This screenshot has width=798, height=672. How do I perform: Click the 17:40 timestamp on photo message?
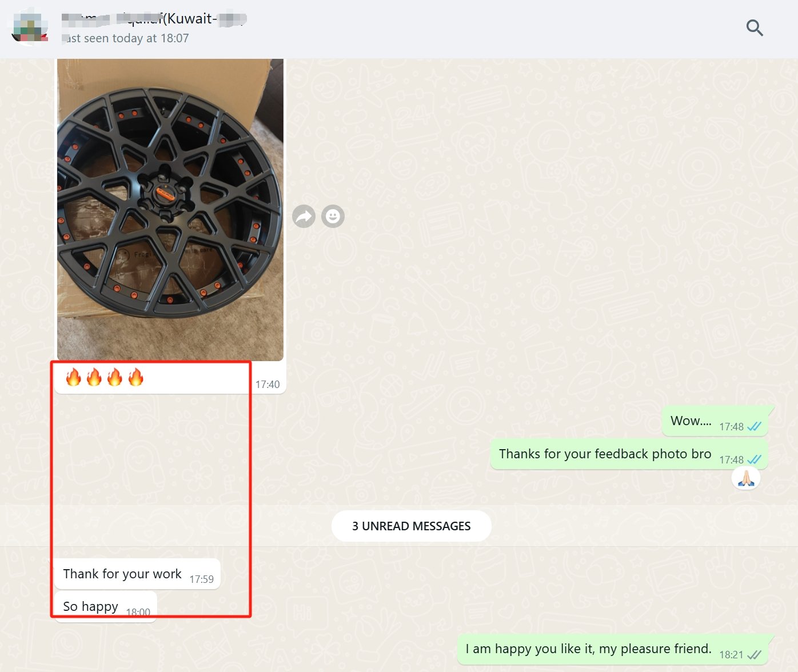(268, 385)
